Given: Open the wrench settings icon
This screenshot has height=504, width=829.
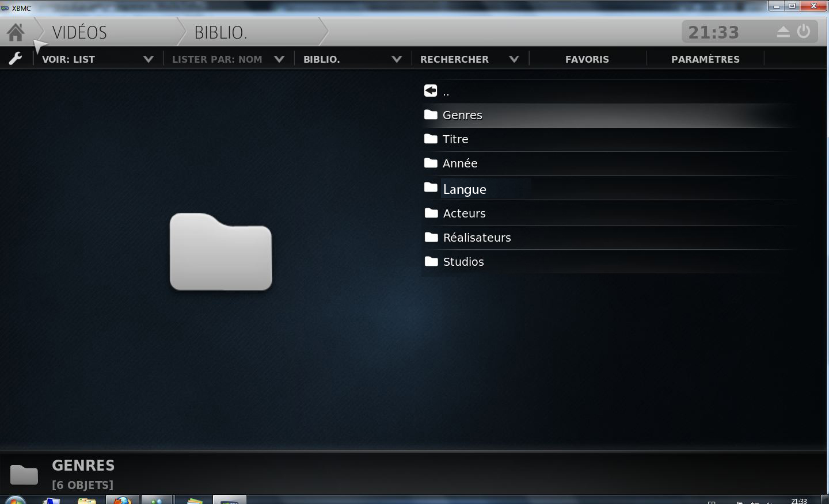Looking at the screenshot, I should 16,59.
